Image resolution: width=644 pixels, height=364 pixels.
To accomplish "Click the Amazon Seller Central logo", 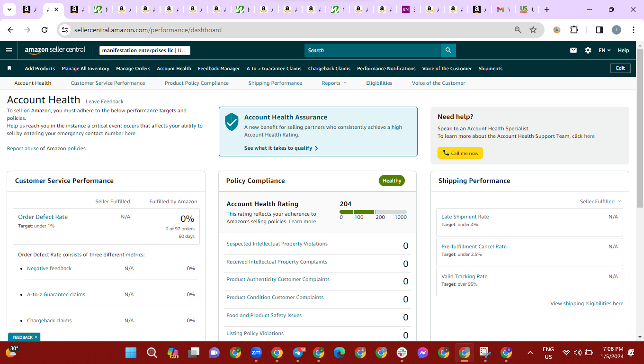I will 55,50.
